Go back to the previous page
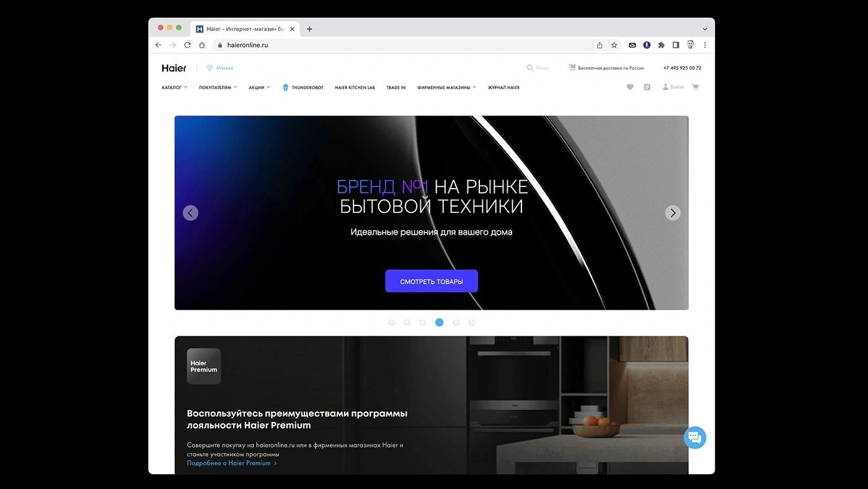868x489 pixels. pos(158,45)
